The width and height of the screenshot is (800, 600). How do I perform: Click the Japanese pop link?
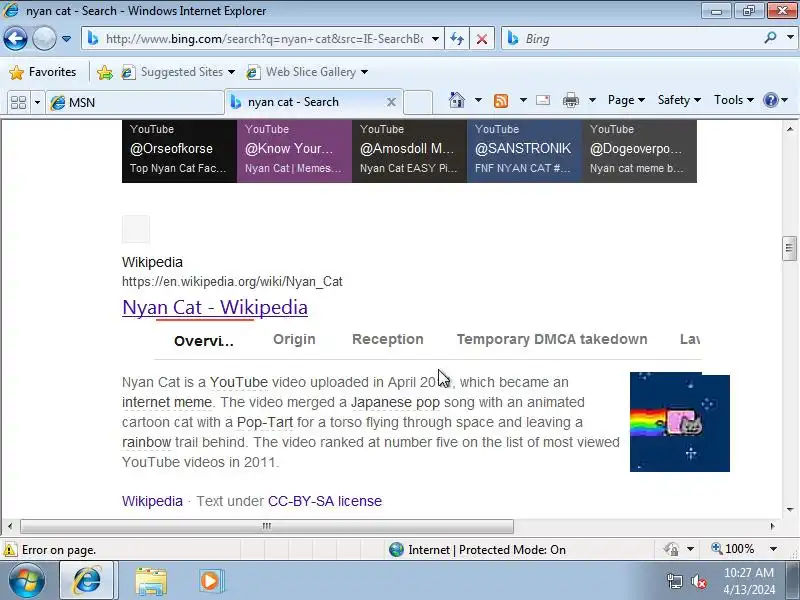pyautogui.click(x=395, y=402)
